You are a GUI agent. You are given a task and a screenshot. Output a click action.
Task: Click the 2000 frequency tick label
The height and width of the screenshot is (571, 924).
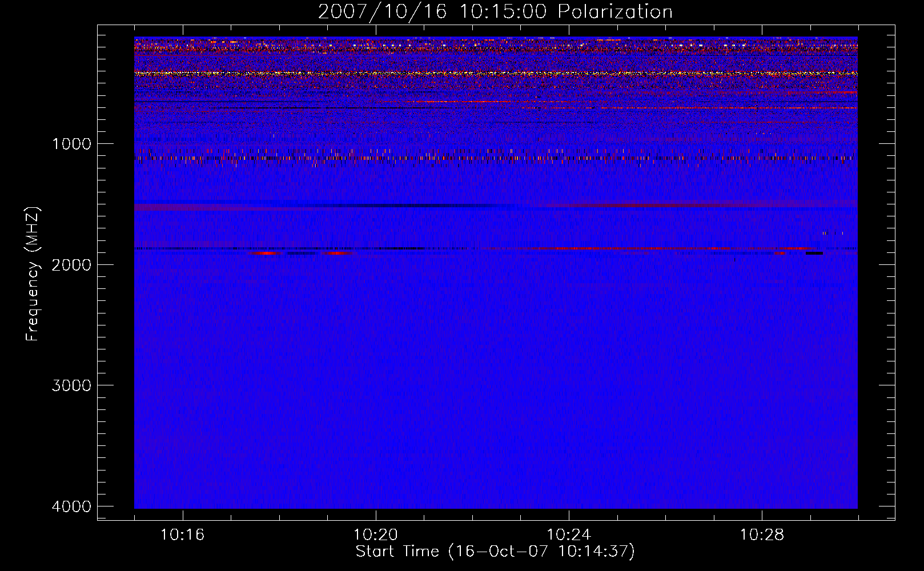coord(71,264)
